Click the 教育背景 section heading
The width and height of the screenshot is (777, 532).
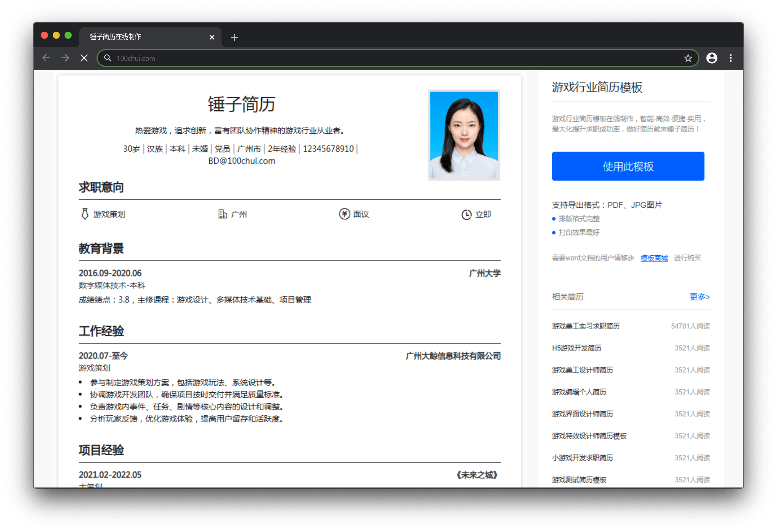pos(101,248)
